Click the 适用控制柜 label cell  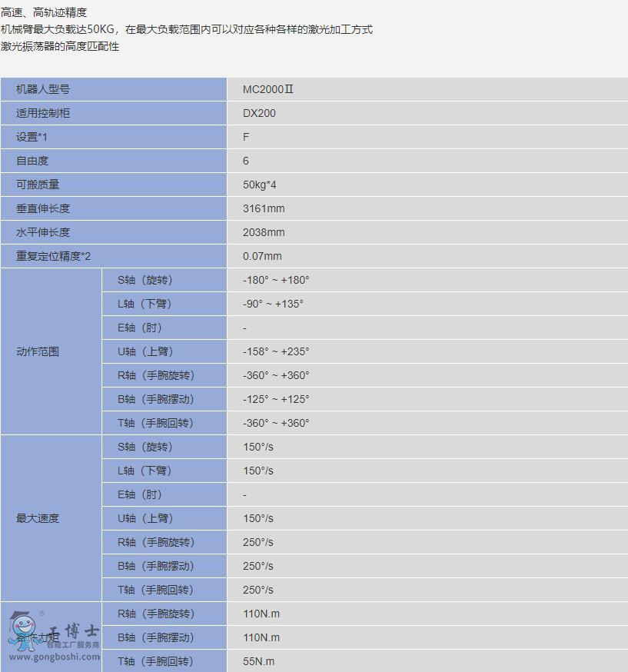pos(43,113)
